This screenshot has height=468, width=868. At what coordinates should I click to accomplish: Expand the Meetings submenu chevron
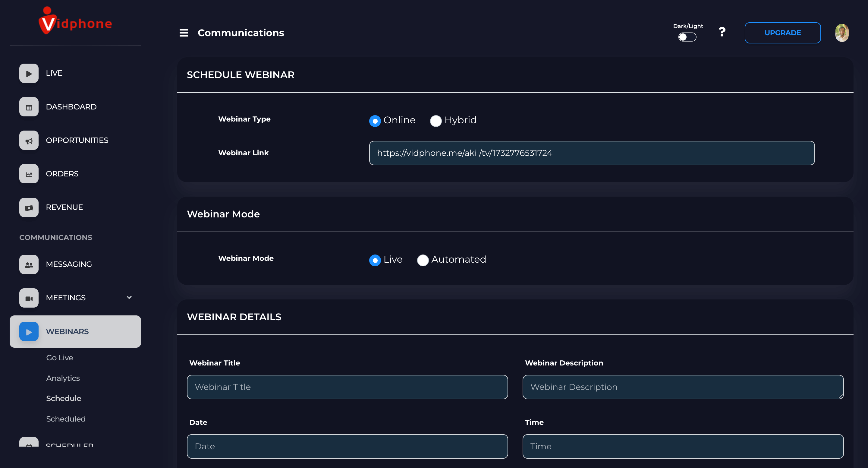129,297
